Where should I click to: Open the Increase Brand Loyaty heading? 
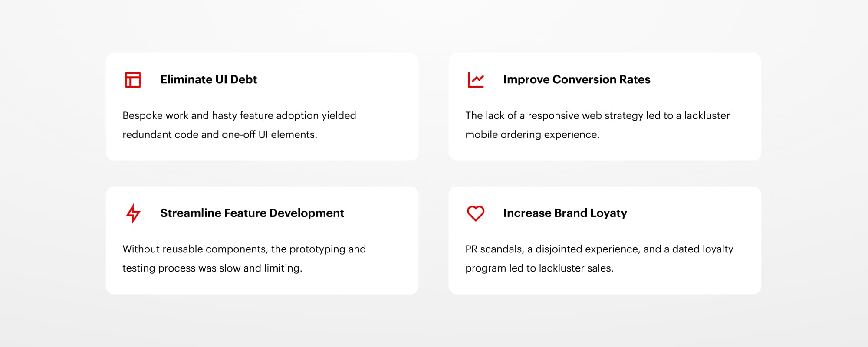click(565, 213)
